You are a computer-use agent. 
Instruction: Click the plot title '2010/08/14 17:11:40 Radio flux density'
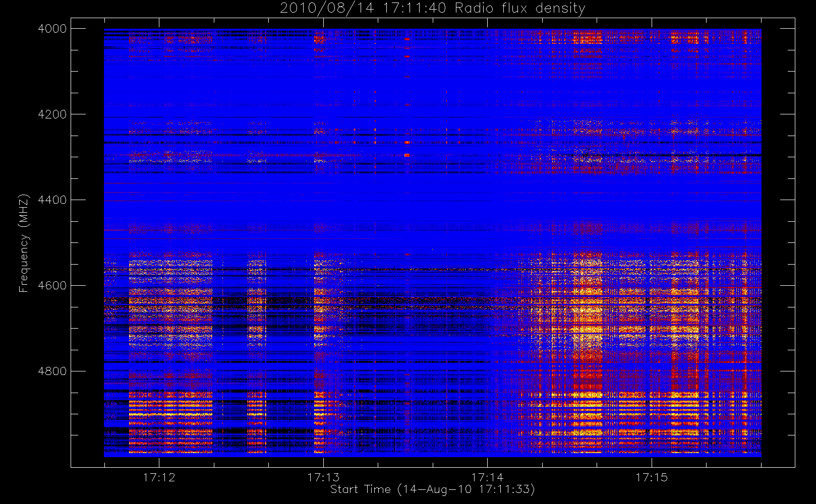point(433,8)
